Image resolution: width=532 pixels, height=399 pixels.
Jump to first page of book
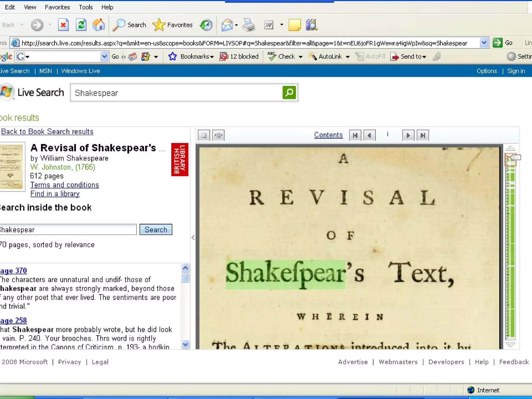355,135
